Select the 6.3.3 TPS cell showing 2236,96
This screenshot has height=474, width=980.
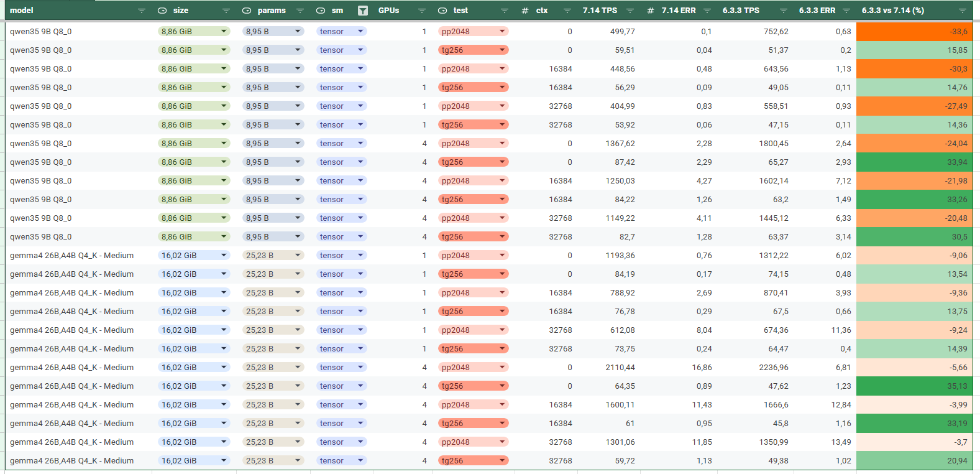coord(755,367)
